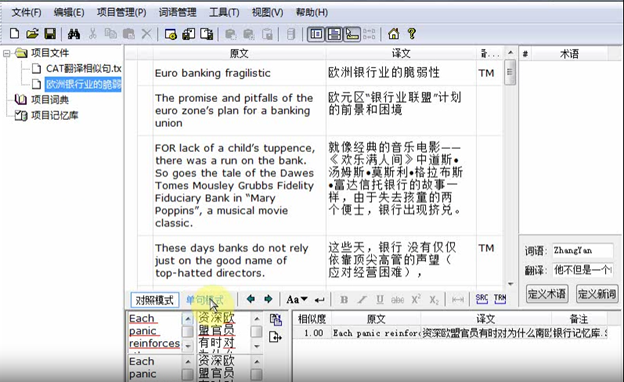Open the 项目管理(P) menu

tap(121, 13)
